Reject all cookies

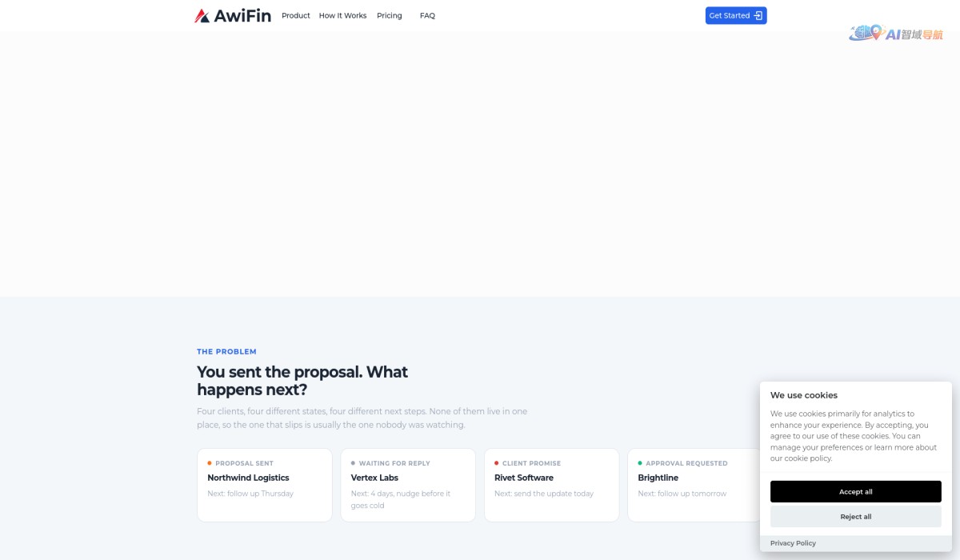[856, 517]
